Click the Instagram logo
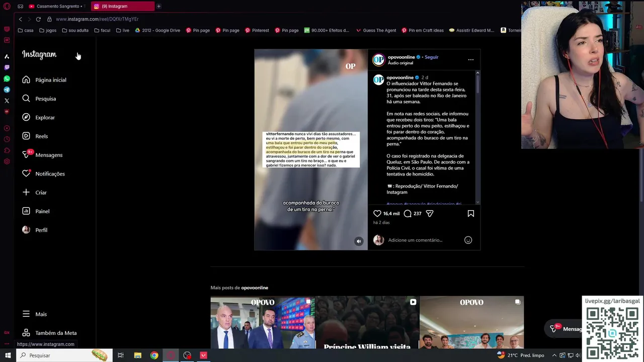The width and height of the screenshot is (644, 362). [x=39, y=54]
